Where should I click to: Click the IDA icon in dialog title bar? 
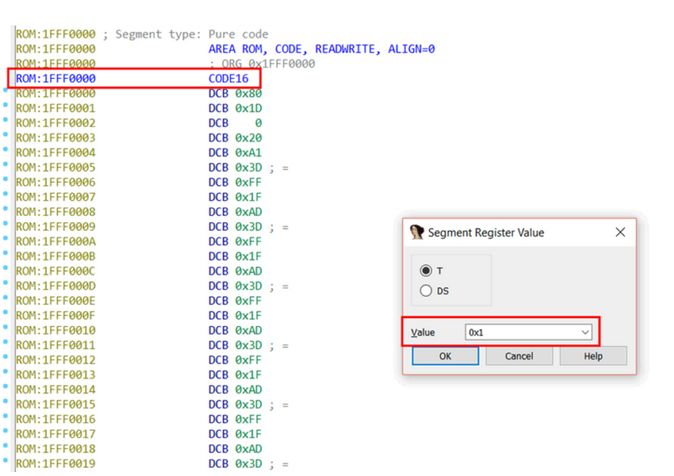[416, 232]
